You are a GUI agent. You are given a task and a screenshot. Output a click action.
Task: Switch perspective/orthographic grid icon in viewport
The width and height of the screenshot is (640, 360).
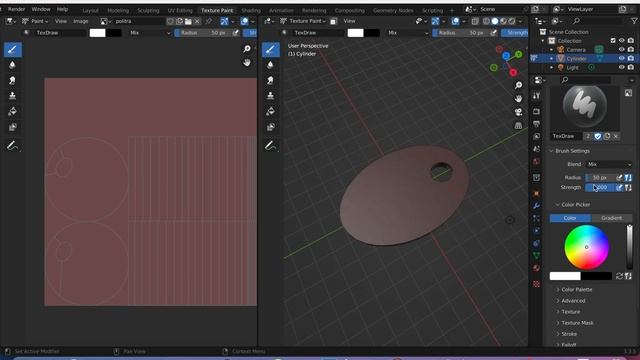tap(518, 125)
